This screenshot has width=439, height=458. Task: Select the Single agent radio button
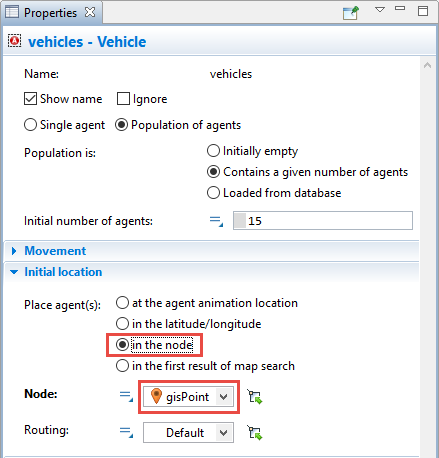click(30, 125)
